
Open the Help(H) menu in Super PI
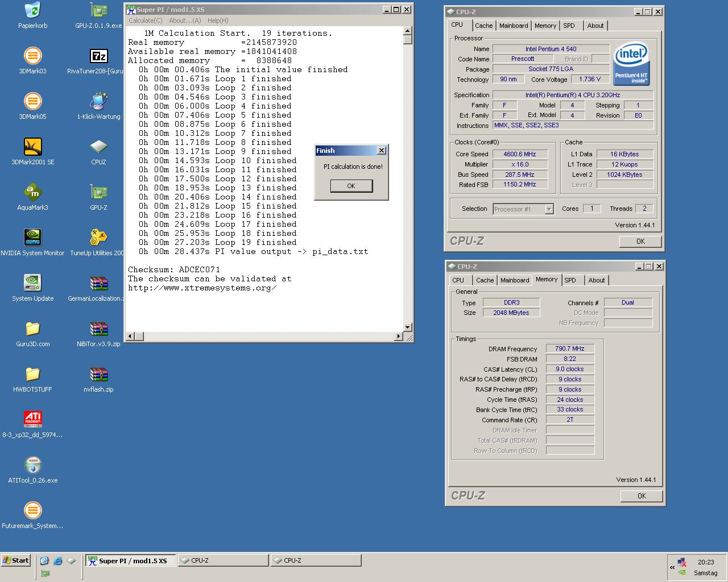[x=218, y=20]
